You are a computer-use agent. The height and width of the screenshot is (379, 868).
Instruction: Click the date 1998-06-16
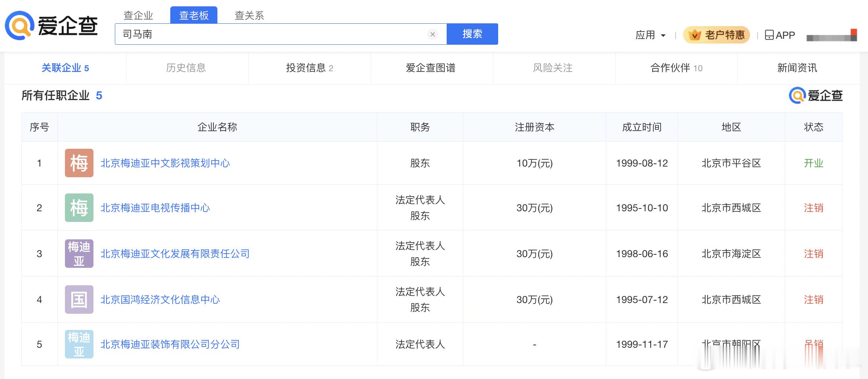(x=642, y=254)
